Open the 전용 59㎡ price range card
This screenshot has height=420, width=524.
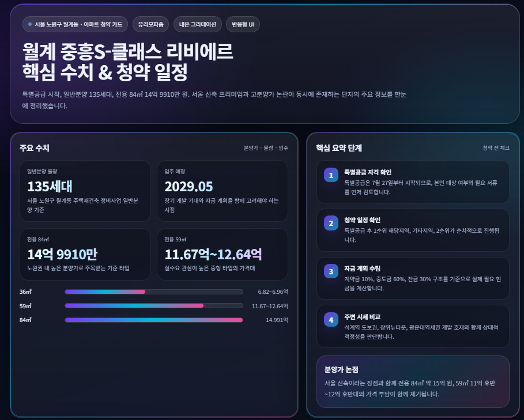coord(223,255)
